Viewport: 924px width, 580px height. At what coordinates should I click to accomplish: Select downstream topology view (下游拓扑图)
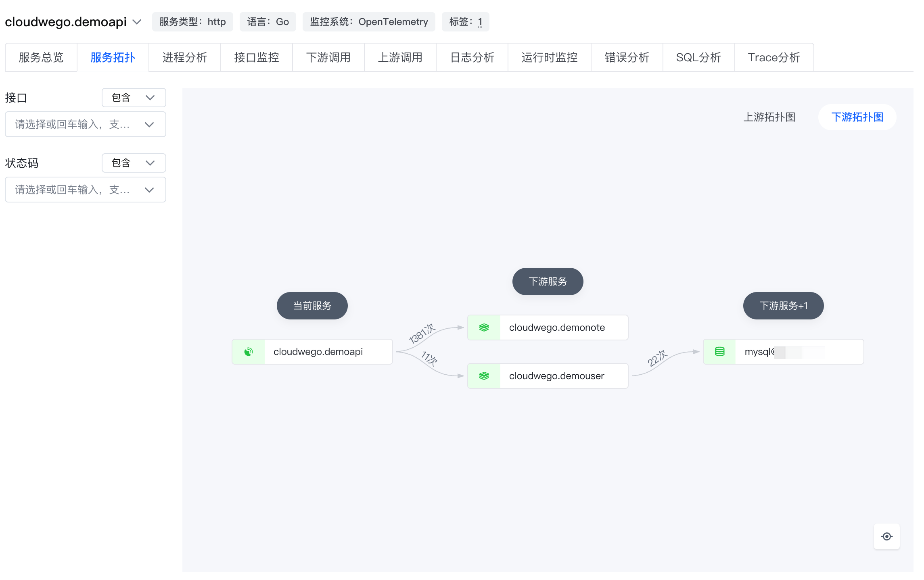click(x=857, y=117)
